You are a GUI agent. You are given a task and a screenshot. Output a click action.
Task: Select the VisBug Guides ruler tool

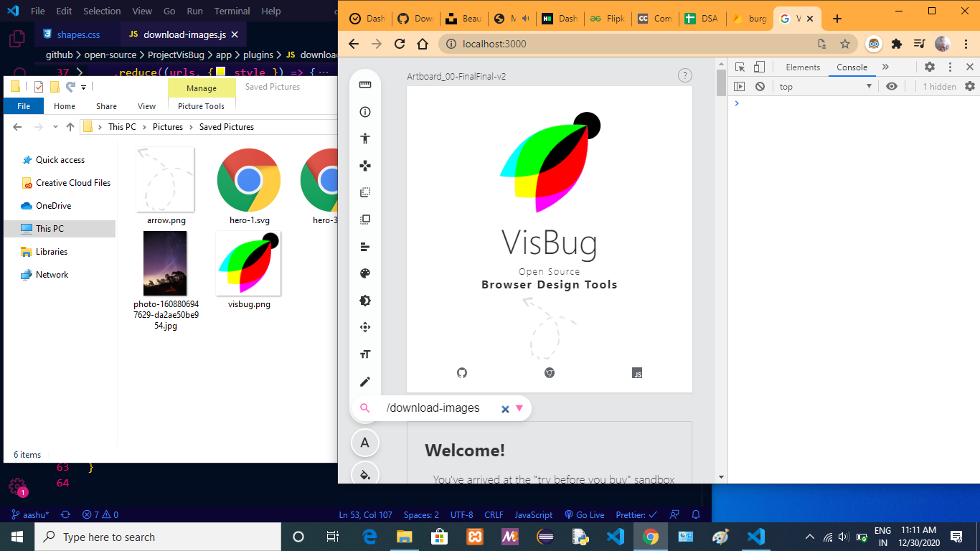tap(365, 85)
